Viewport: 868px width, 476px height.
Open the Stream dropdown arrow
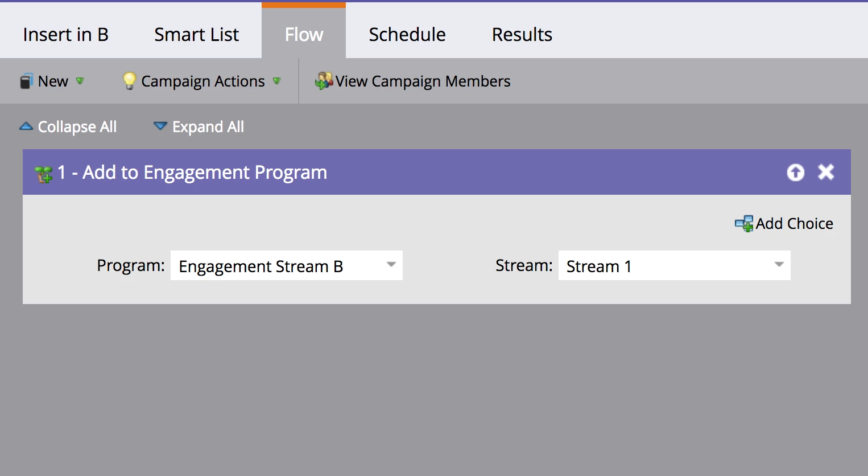click(x=779, y=265)
